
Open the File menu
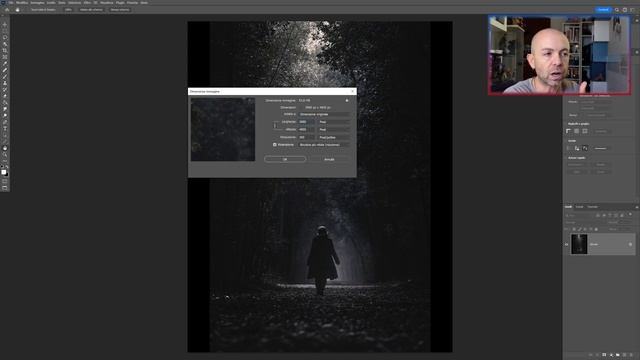pos(11,2)
